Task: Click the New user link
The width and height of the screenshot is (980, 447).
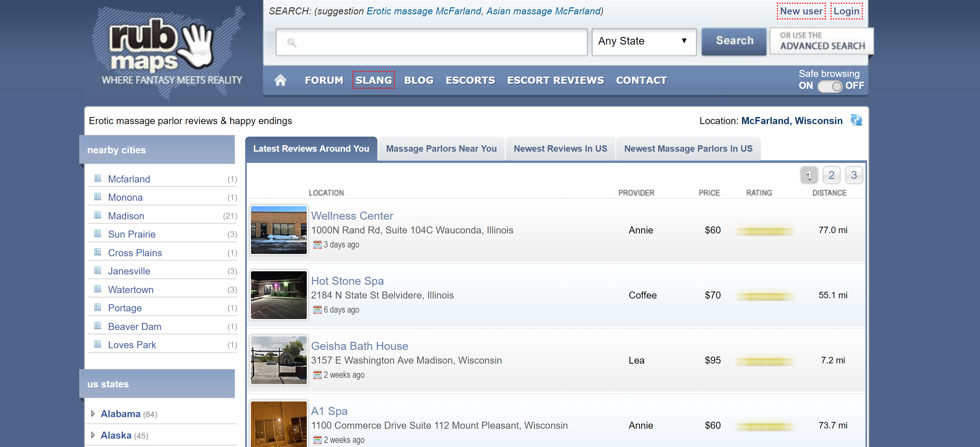Action: (801, 11)
